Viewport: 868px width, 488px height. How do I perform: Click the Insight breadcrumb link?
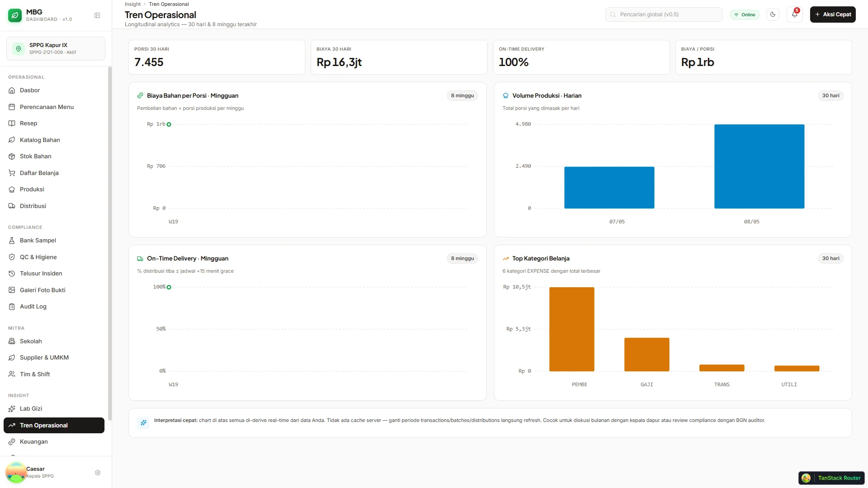(133, 4)
